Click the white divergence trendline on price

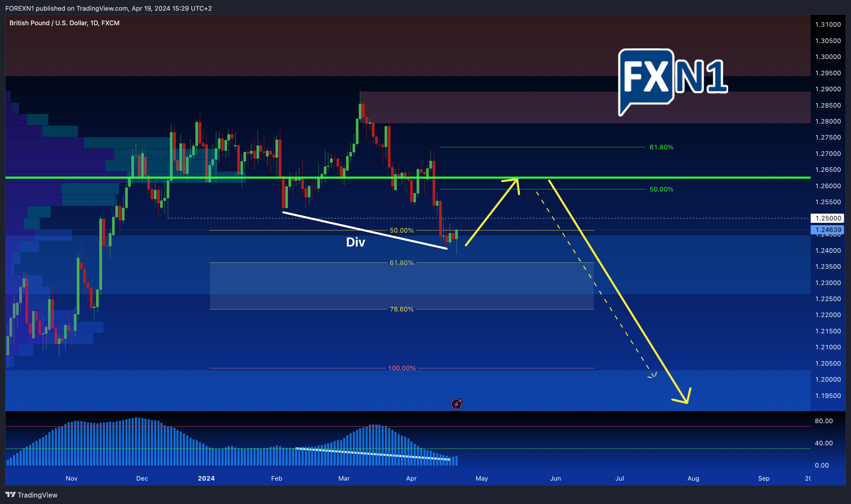tap(365, 231)
